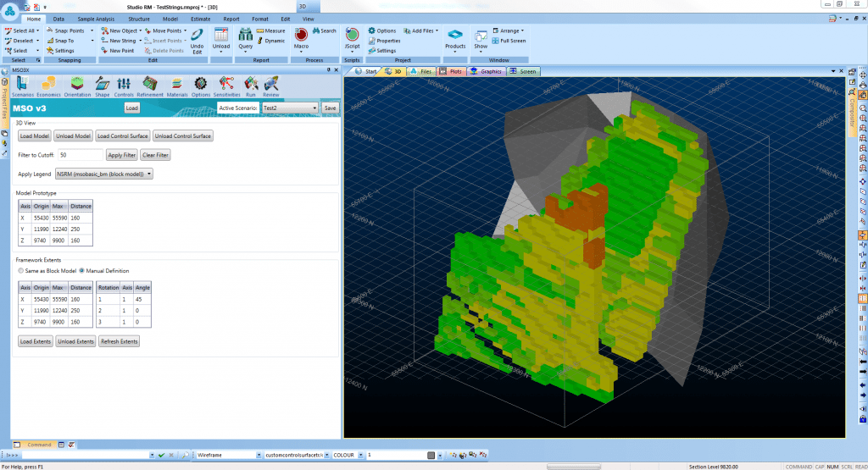Click the Clear Filter button
This screenshot has height=470, width=868.
click(x=155, y=155)
